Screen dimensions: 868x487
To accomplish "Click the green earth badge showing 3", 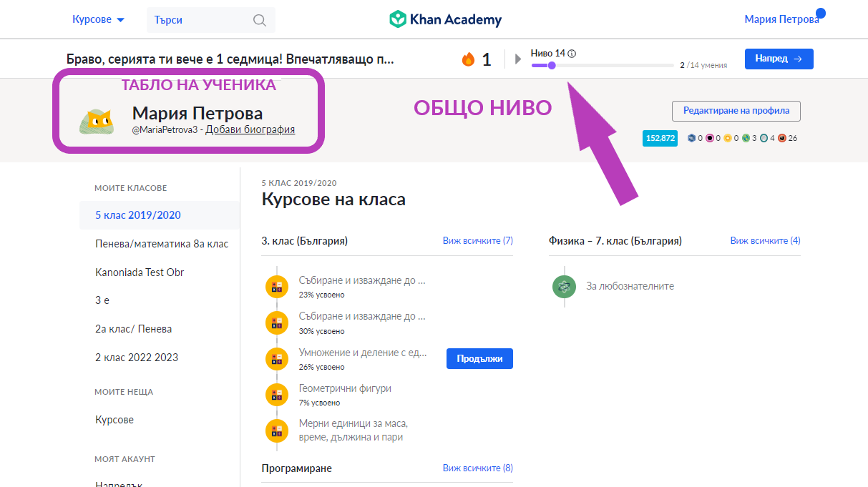I will pos(746,138).
